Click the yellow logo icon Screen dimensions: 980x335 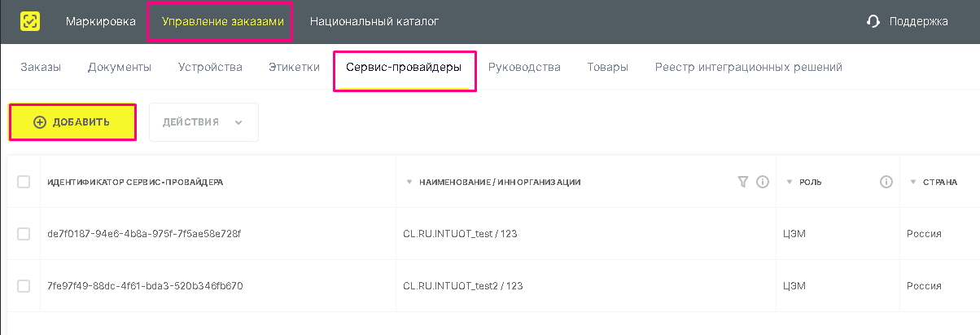30,22
